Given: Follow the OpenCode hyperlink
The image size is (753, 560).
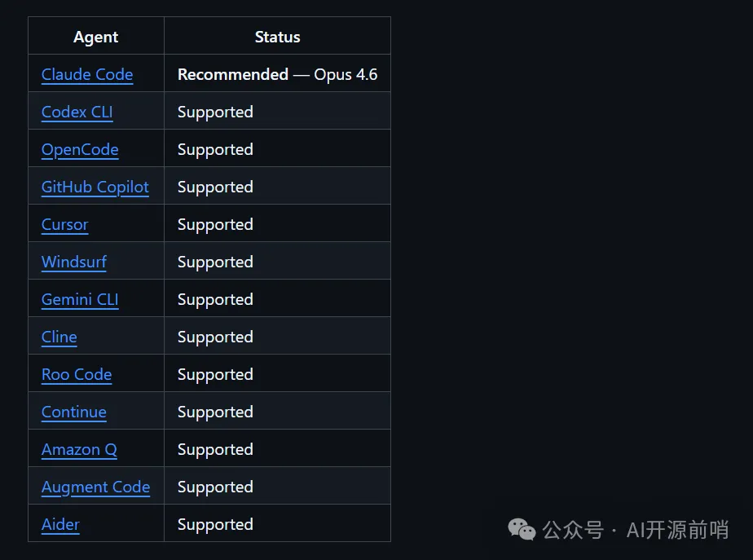Looking at the screenshot, I should pos(80,149).
